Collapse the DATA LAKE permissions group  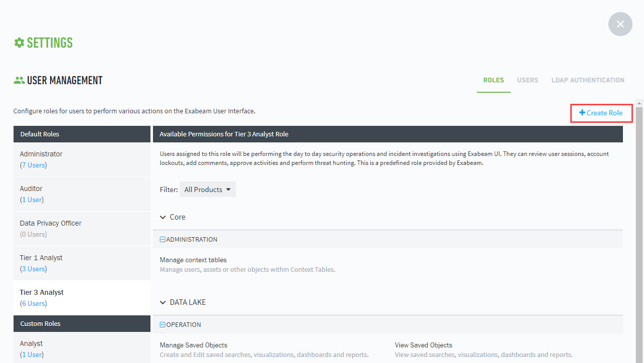pyautogui.click(x=163, y=302)
